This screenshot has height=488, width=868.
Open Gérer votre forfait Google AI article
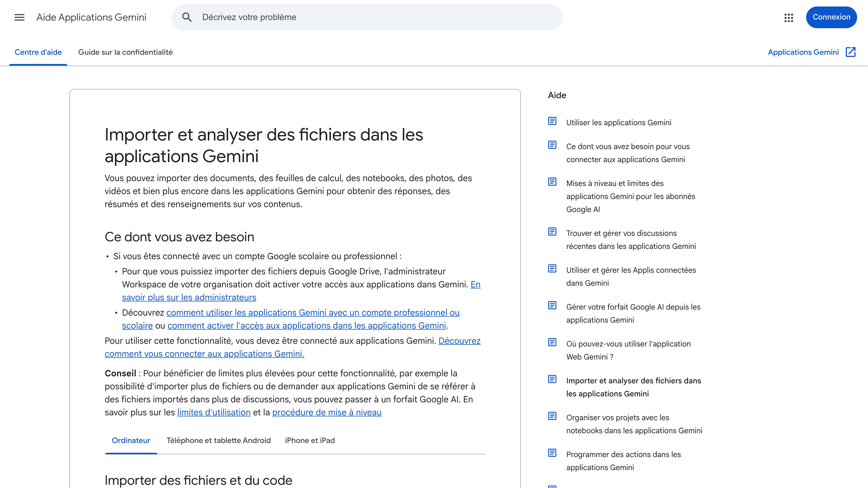point(633,314)
